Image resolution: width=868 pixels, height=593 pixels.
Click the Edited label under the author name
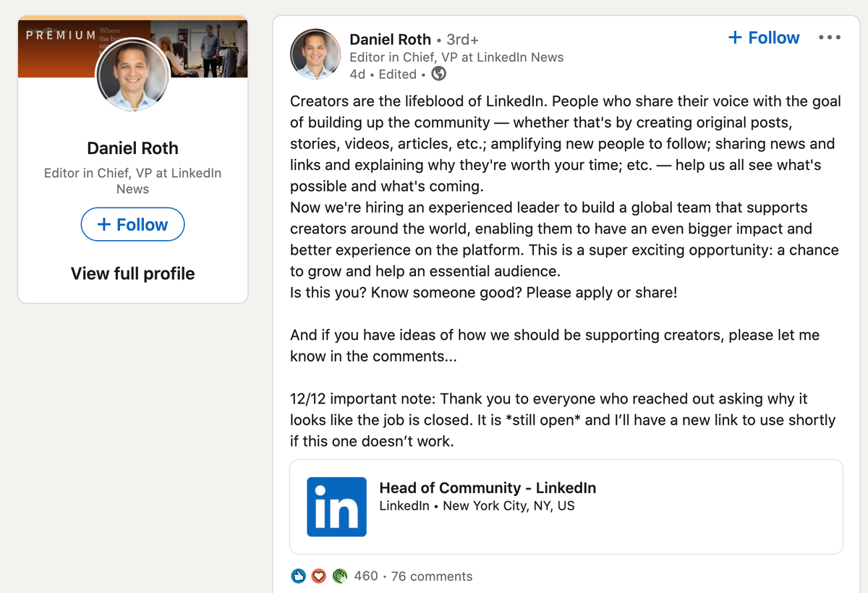(x=397, y=74)
